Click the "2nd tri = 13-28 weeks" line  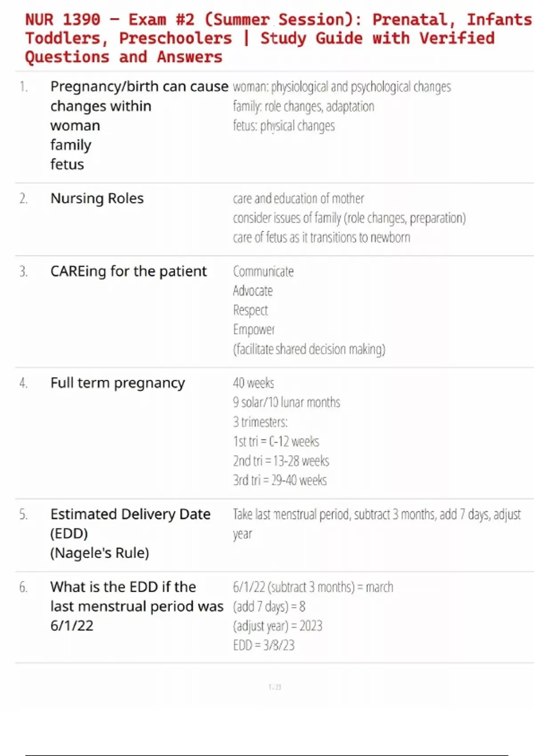[281, 461]
